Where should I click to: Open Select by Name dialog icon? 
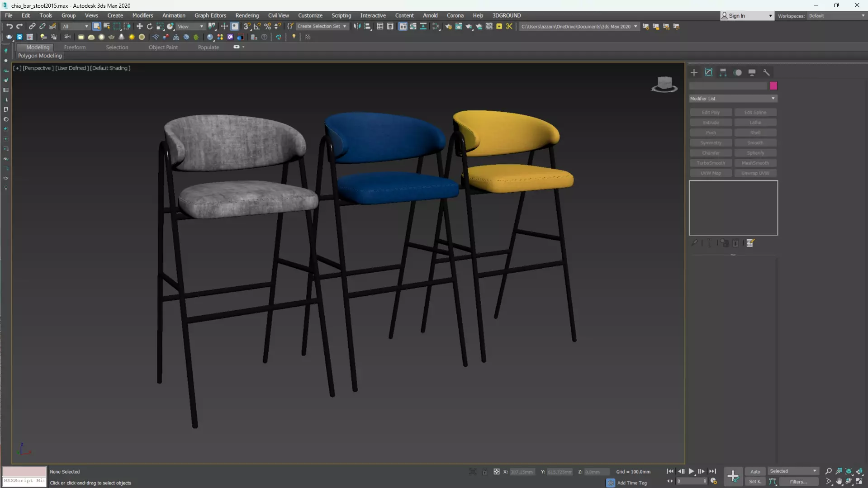click(107, 26)
